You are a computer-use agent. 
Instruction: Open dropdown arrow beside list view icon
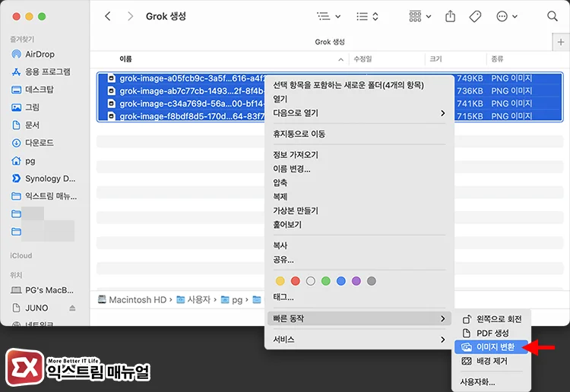(x=337, y=17)
